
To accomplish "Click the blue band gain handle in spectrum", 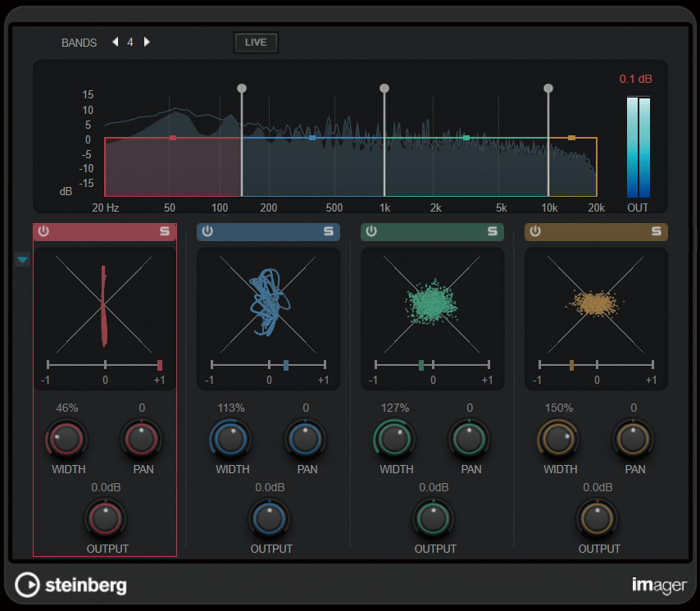I will tap(312, 138).
